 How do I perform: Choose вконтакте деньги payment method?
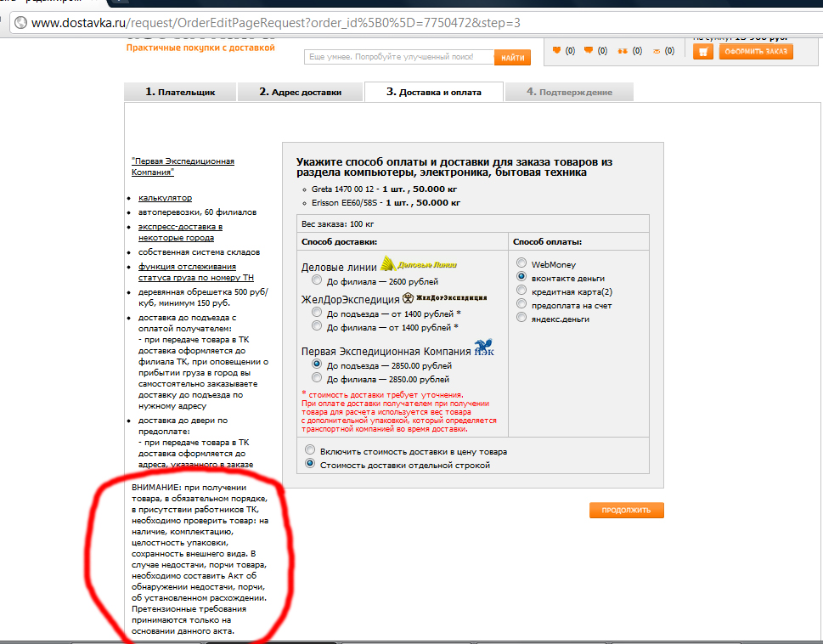coord(521,276)
